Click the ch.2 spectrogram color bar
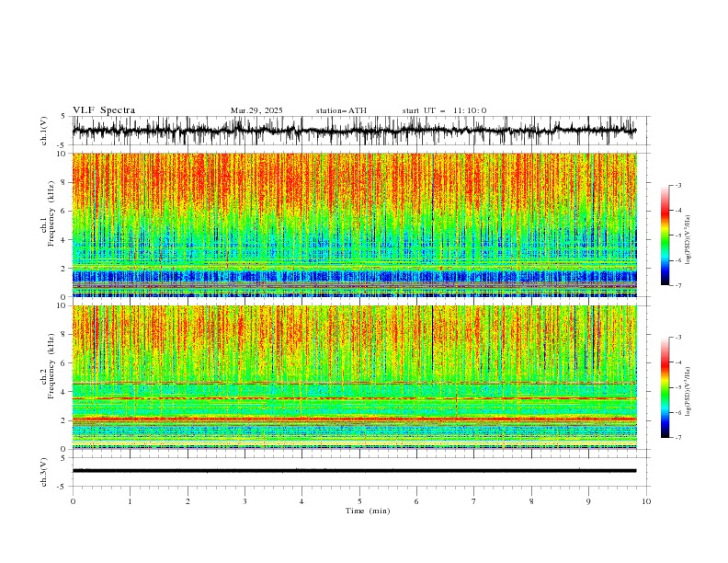Screen dimensions: 728x563 665,387
